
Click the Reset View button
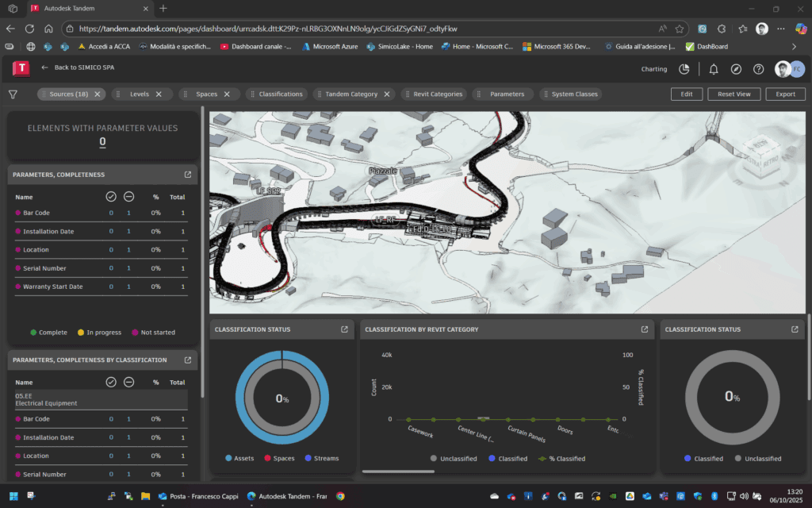pos(733,94)
